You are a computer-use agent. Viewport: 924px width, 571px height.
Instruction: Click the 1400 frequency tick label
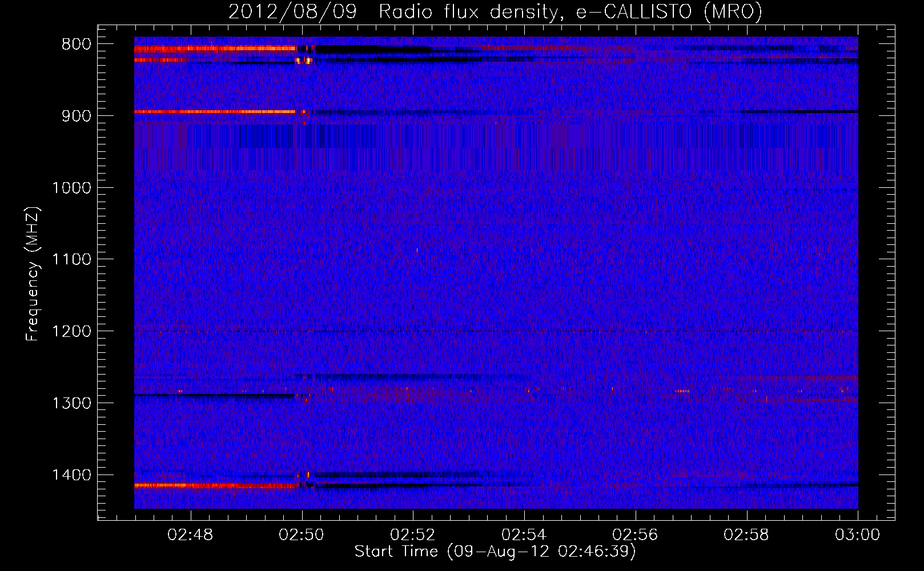71,475
